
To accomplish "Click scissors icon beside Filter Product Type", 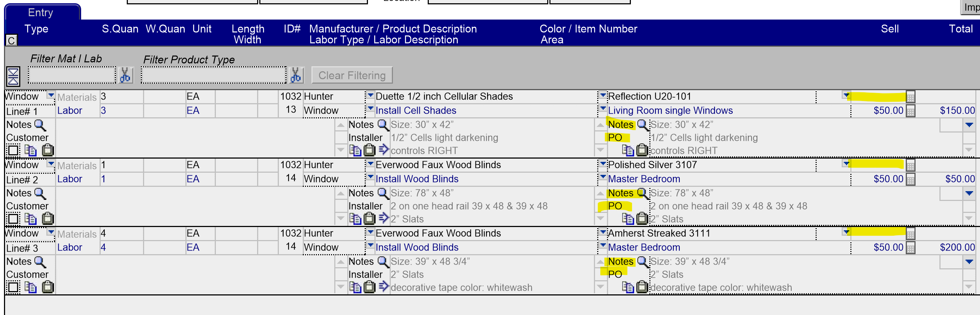I will 296,75.
